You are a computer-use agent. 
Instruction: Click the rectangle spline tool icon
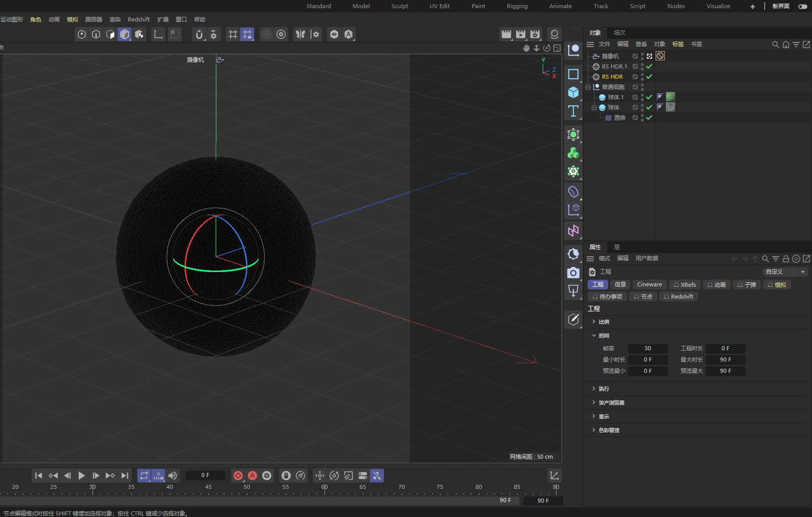point(573,74)
